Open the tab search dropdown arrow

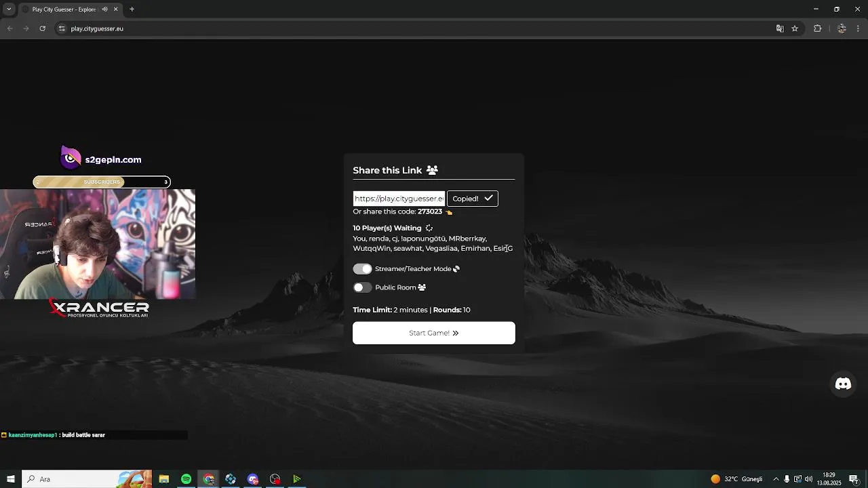8,9
